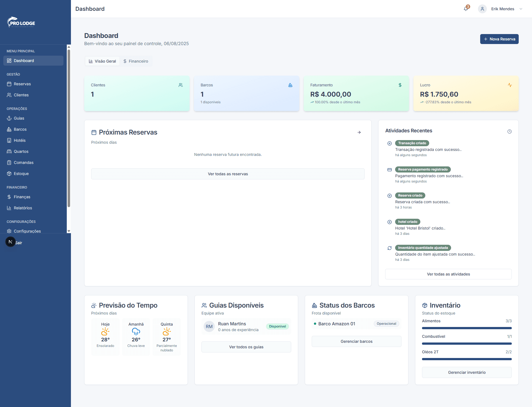Screen dimensions: 532x407
Task: Click the dollar icon on Faturamento card
Action: [x=400, y=85]
